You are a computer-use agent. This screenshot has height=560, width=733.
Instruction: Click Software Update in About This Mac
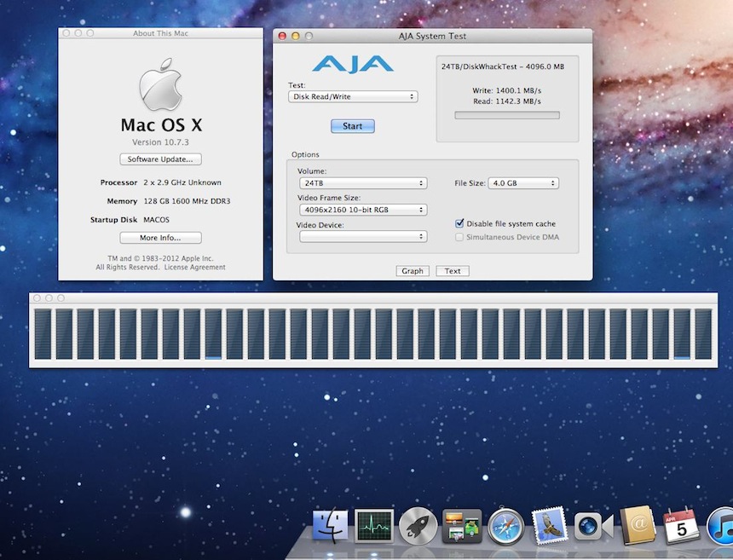(160, 159)
